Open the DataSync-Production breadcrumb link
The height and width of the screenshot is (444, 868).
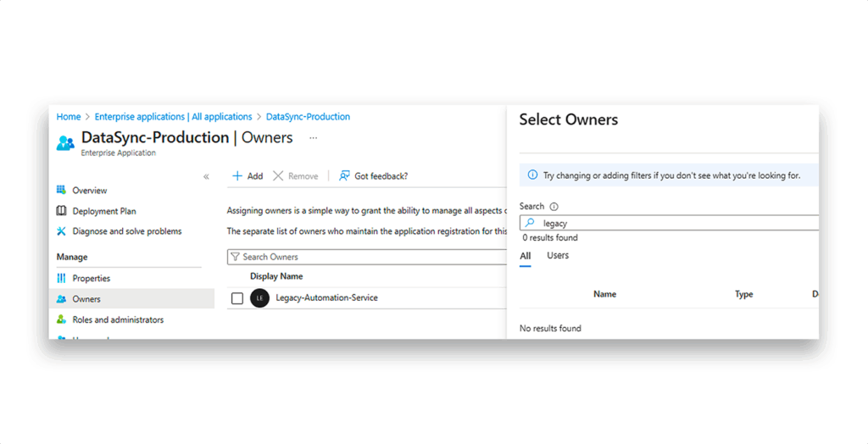[308, 117]
